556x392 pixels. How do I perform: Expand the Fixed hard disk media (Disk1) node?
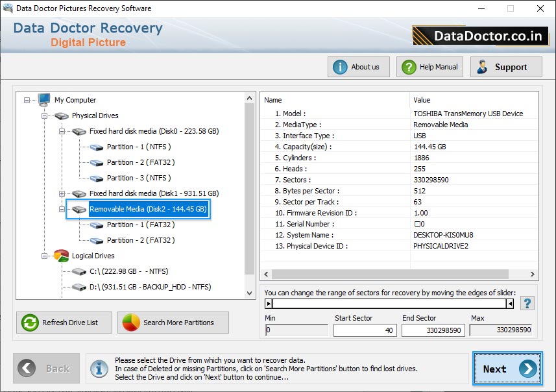(x=61, y=193)
